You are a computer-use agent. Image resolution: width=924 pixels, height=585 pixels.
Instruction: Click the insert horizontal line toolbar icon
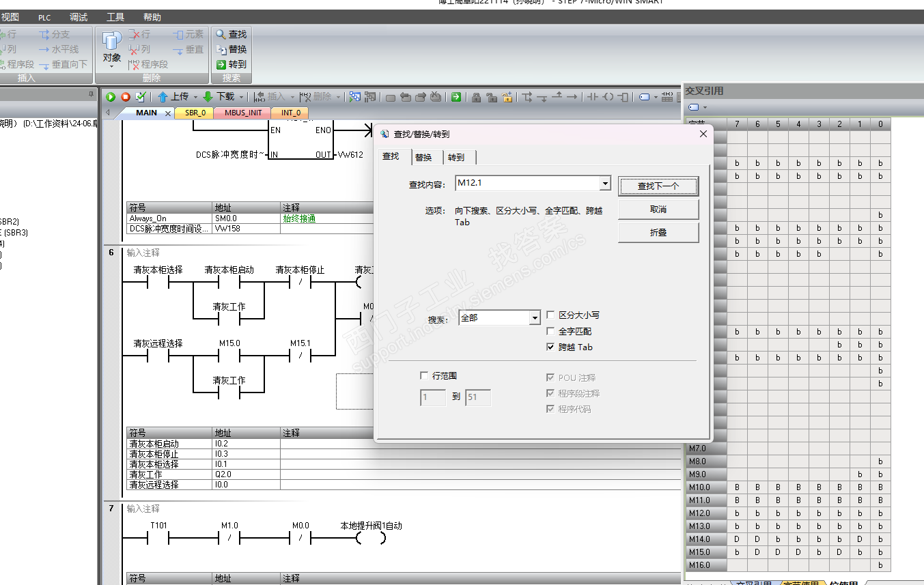572,97
